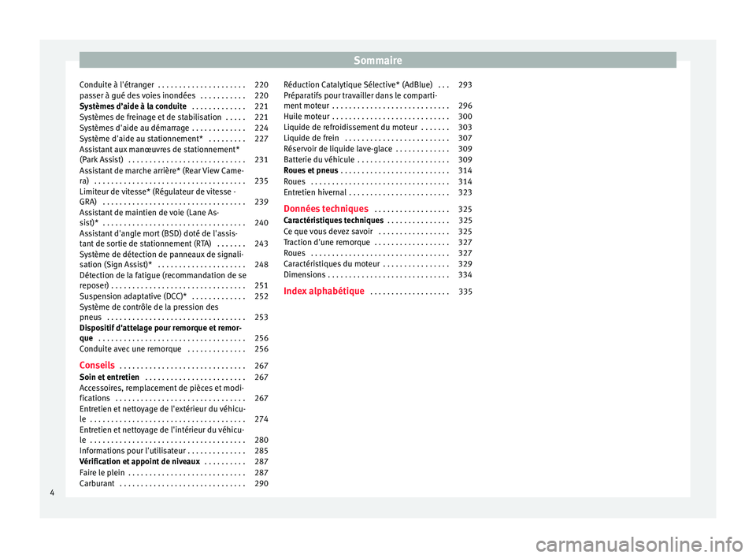Open the '(Park Assist)' entry page 231

point(173,160)
